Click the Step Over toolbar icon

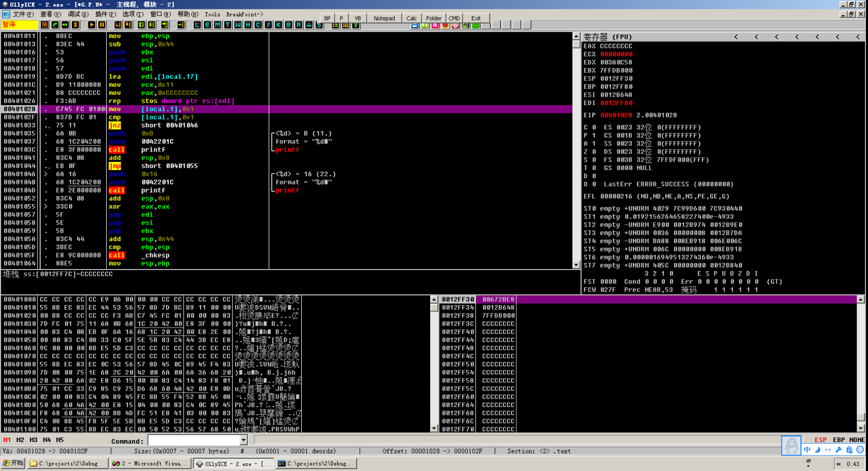128,25
